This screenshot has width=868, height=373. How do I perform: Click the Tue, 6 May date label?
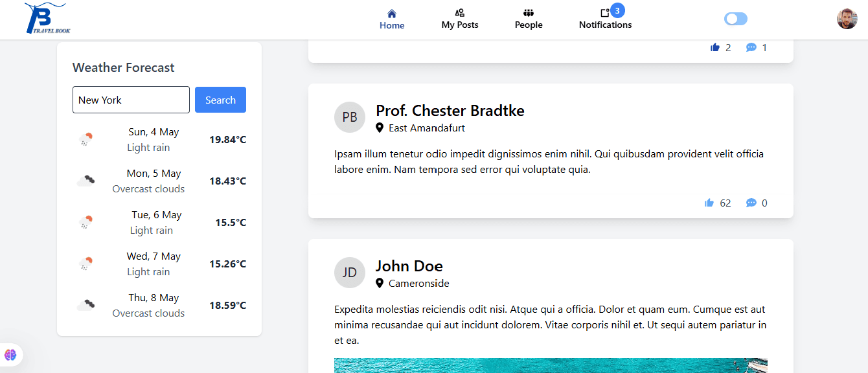157,215
